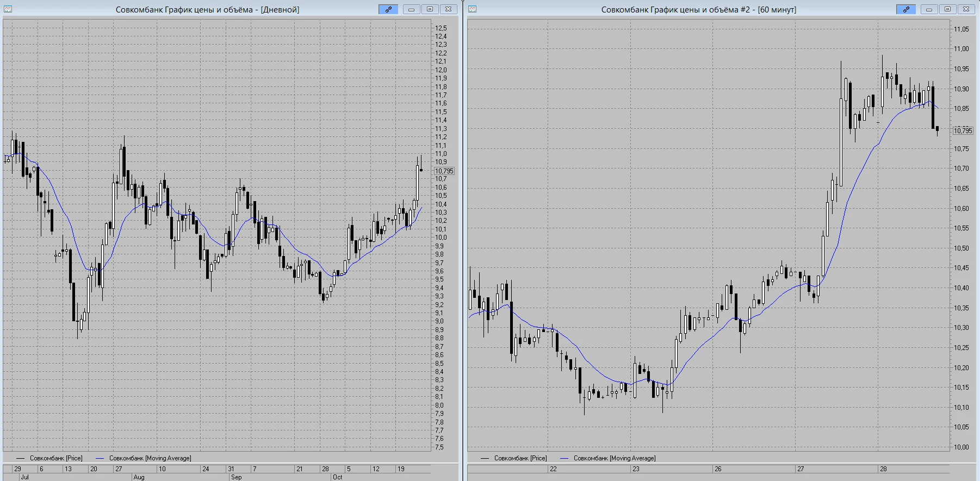980x481 pixels.
Task: Click the title 'Совкомбанк График цены и объёма - [Дневной]'
Action: coord(207,9)
